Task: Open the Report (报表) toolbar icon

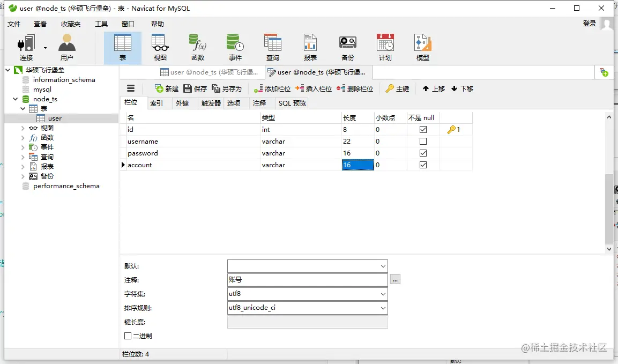Action: point(310,47)
